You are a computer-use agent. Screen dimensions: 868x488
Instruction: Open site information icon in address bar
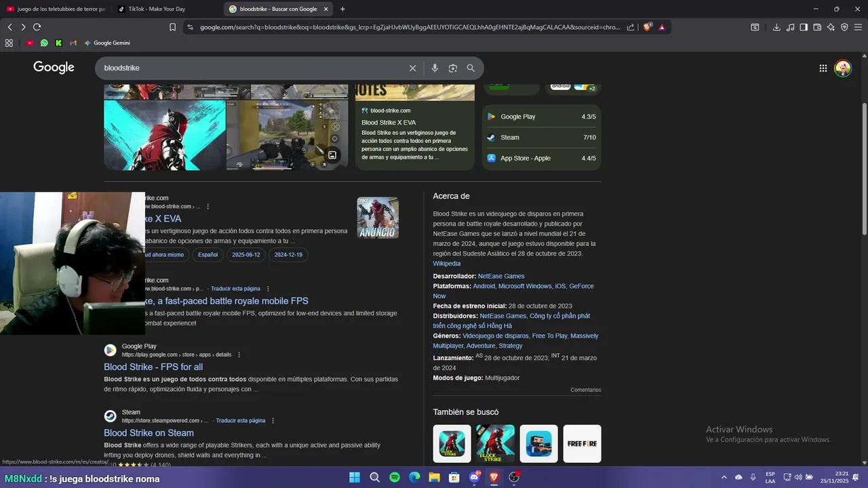click(190, 27)
